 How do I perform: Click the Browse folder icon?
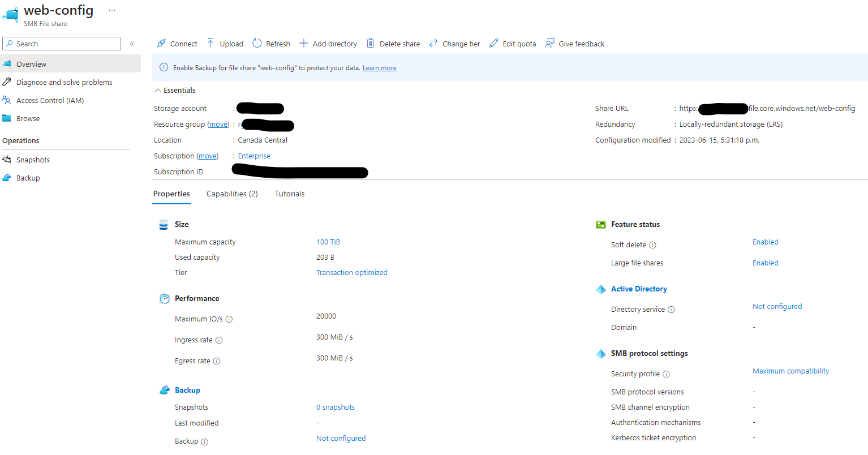(x=7, y=118)
